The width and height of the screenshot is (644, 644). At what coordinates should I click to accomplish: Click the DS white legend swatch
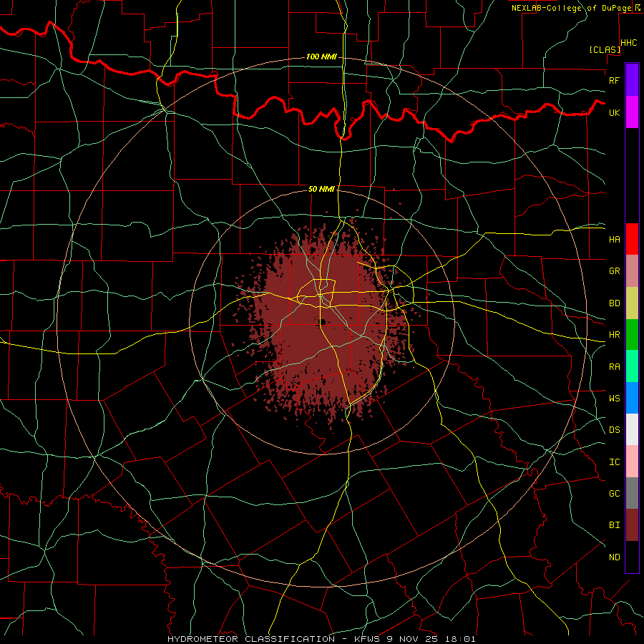(632, 429)
